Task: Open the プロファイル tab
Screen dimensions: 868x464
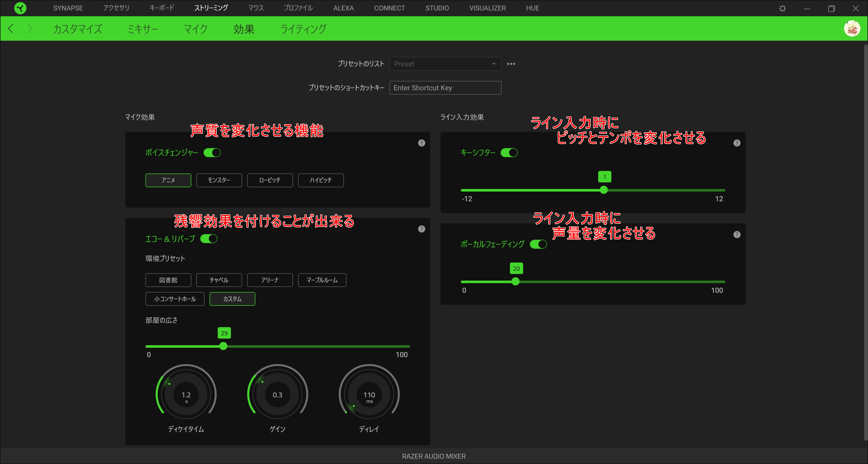Action: pyautogui.click(x=298, y=8)
